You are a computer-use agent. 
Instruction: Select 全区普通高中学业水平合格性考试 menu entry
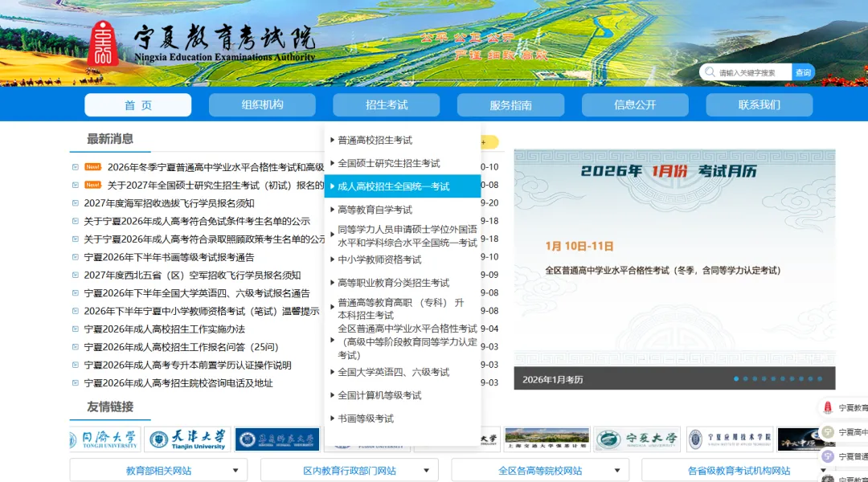(403, 341)
